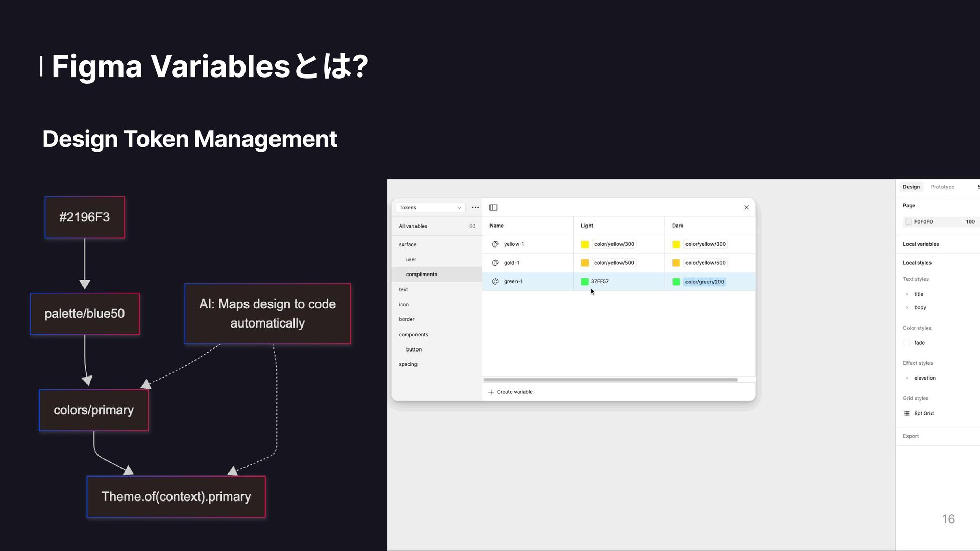
Task: Select the compliments group in sidebar
Action: coord(422,274)
